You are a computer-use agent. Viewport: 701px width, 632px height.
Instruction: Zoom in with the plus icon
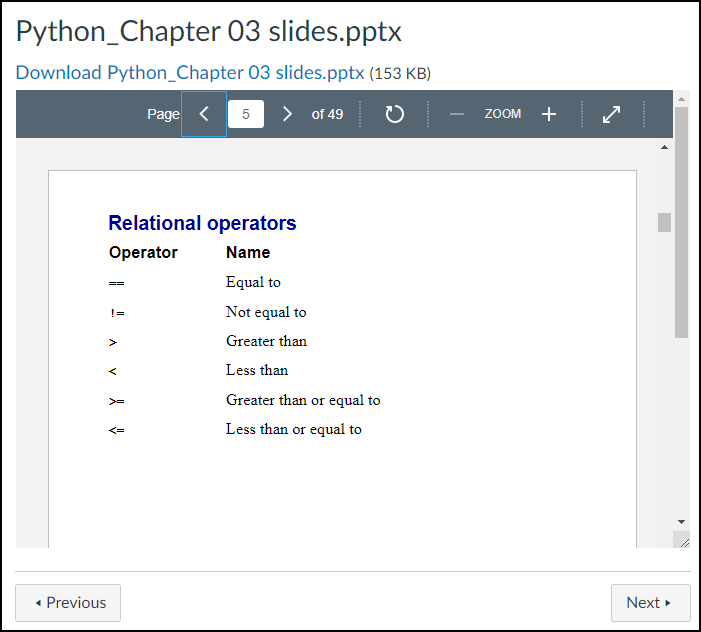pos(549,114)
